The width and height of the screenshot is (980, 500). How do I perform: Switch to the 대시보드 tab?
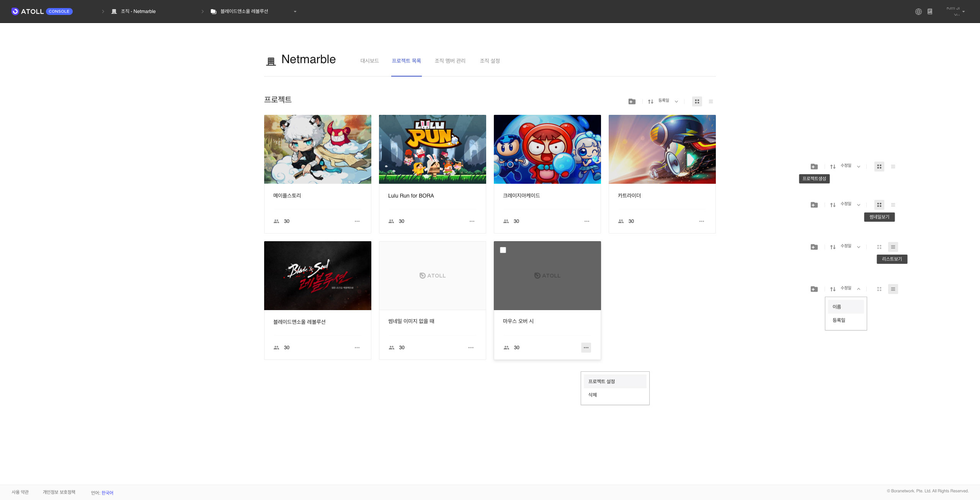(369, 61)
